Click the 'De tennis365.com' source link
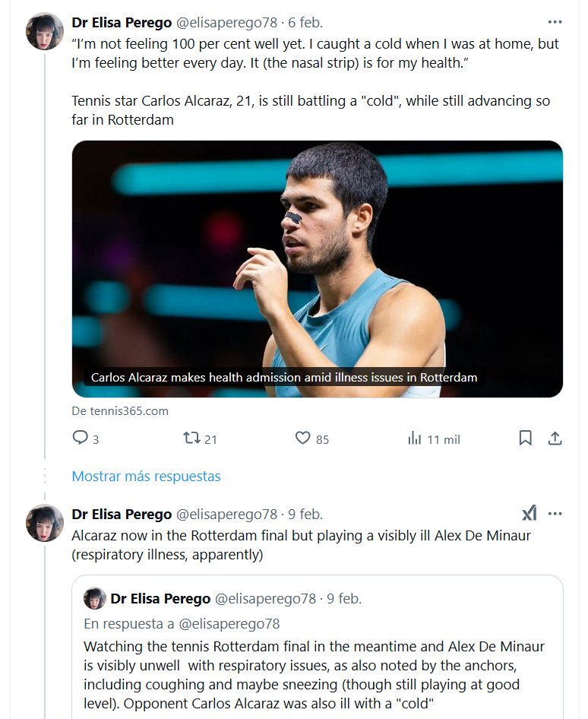Image resolution: width=588 pixels, height=719 pixels. pos(120,411)
